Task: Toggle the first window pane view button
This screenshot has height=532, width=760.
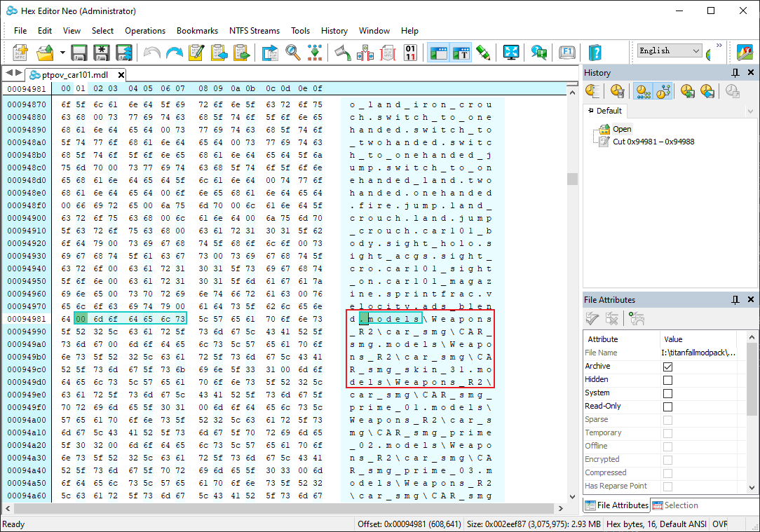Action: (439, 53)
